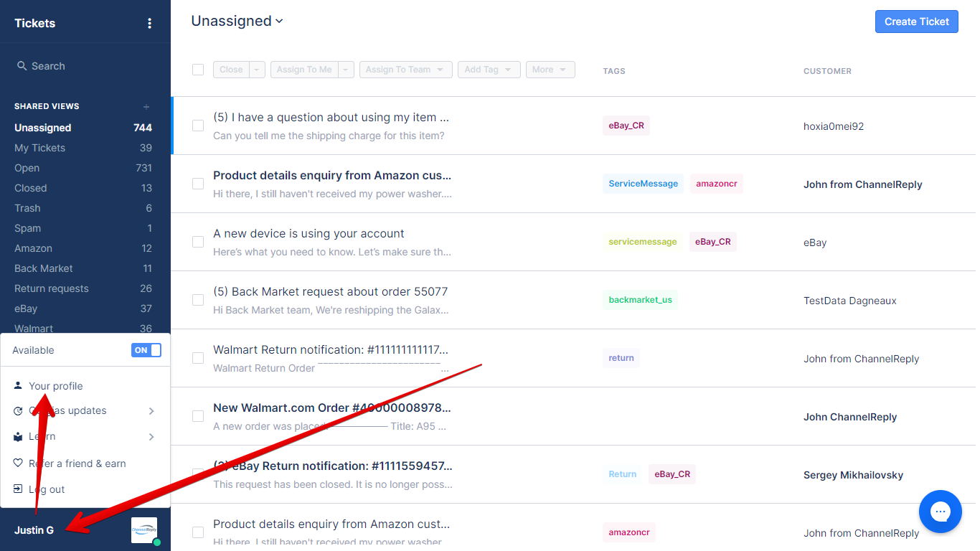The width and height of the screenshot is (980, 551).
Task: Open the Return requests view
Action: click(83, 288)
